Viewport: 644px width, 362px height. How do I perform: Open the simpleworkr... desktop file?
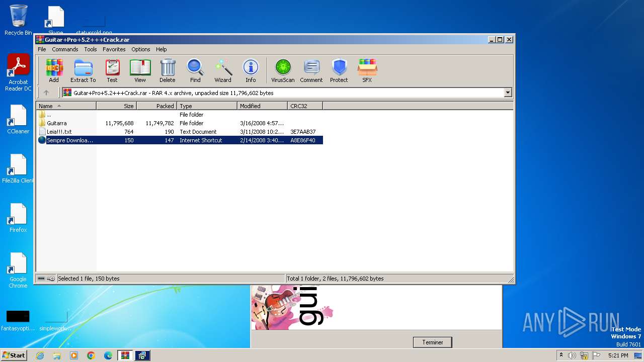tap(56, 321)
